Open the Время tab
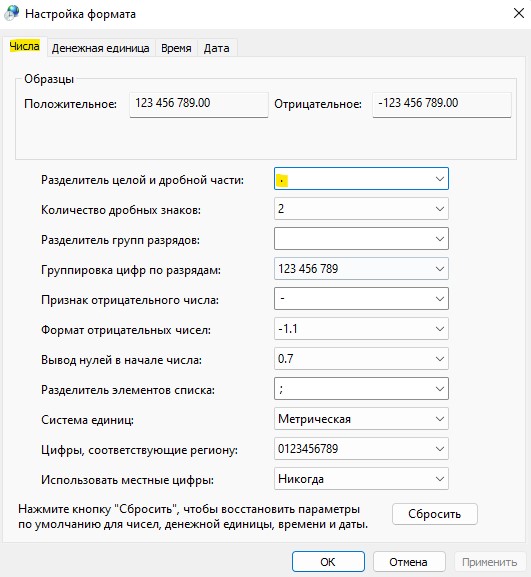Viewport: 531px width, 577px height. [x=176, y=48]
